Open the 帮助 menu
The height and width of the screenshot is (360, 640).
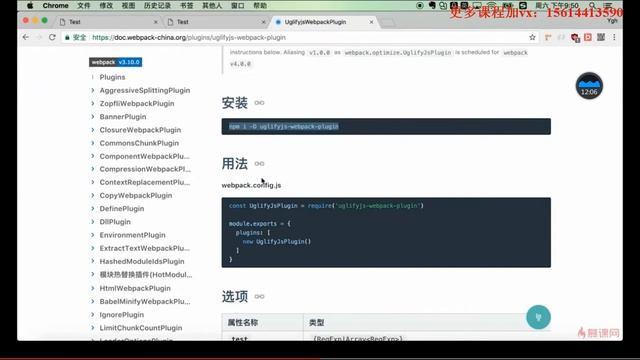pyautogui.click(x=260, y=6)
